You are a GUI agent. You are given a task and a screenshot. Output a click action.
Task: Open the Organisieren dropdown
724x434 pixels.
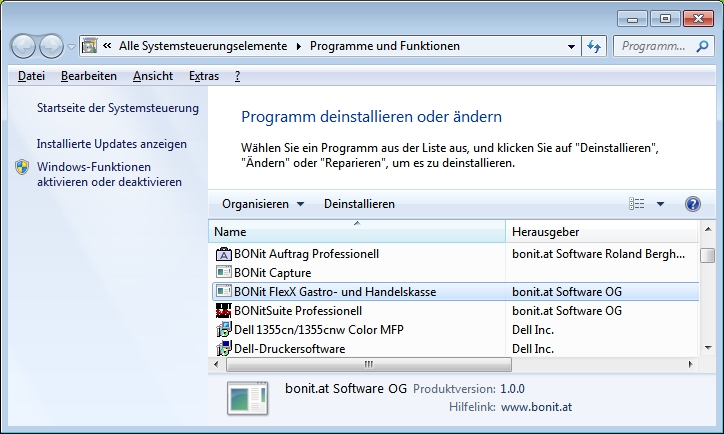(263, 204)
